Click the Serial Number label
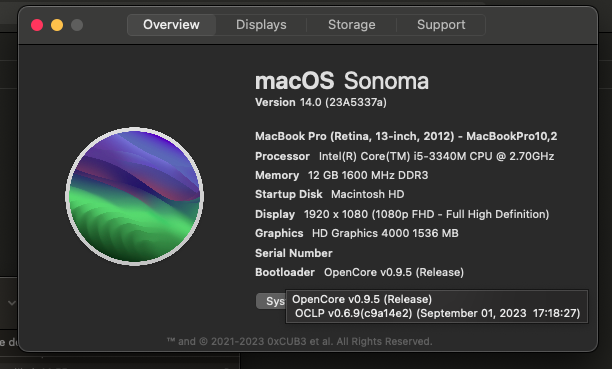 pyautogui.click(x=294, y=253)
